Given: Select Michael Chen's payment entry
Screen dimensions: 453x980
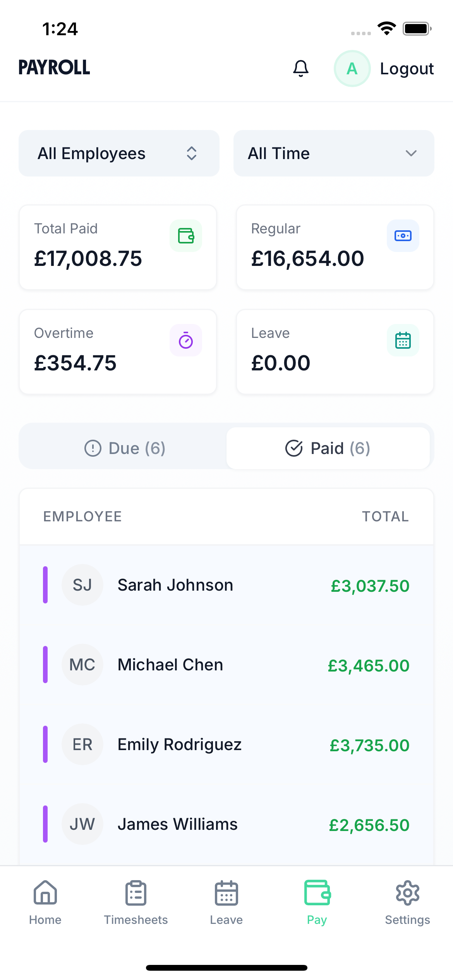Looking at the screenshot, I should 226,665.
